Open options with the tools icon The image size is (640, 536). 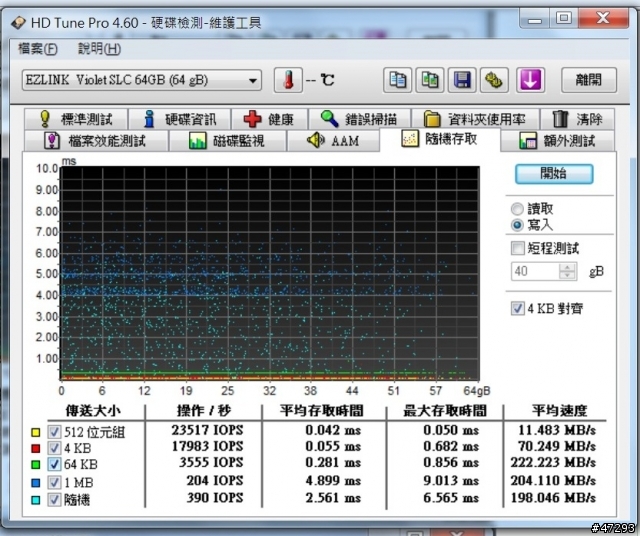tap(494, 80)
